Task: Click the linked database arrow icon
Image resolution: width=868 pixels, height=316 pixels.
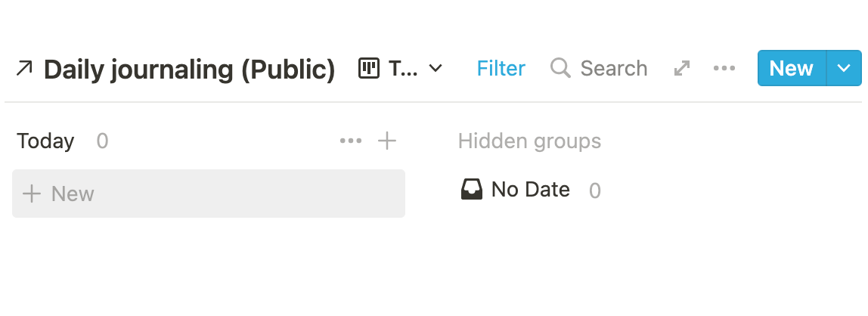Action: point(24,69)
